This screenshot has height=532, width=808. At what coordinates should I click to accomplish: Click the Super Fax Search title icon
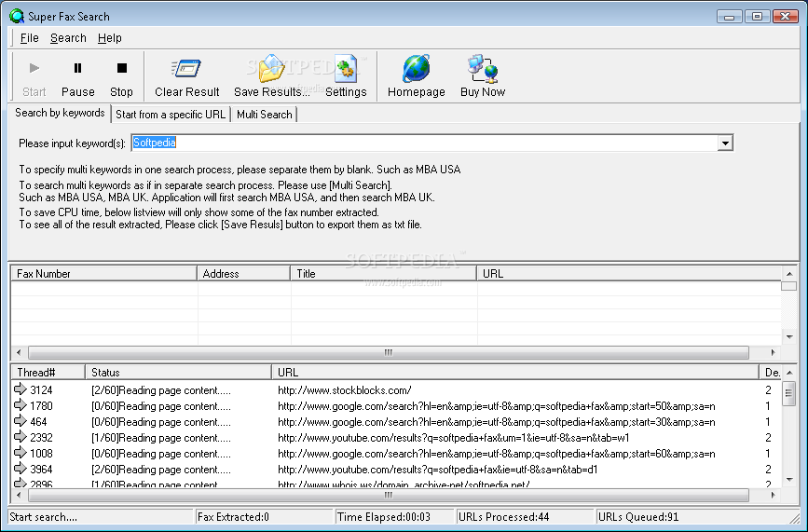(x=17, y=16)
